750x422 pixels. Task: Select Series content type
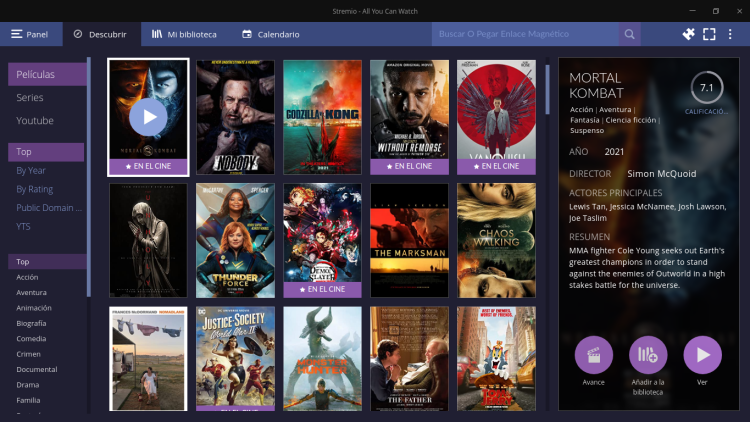pyautogui.click(x=30, y=98)
